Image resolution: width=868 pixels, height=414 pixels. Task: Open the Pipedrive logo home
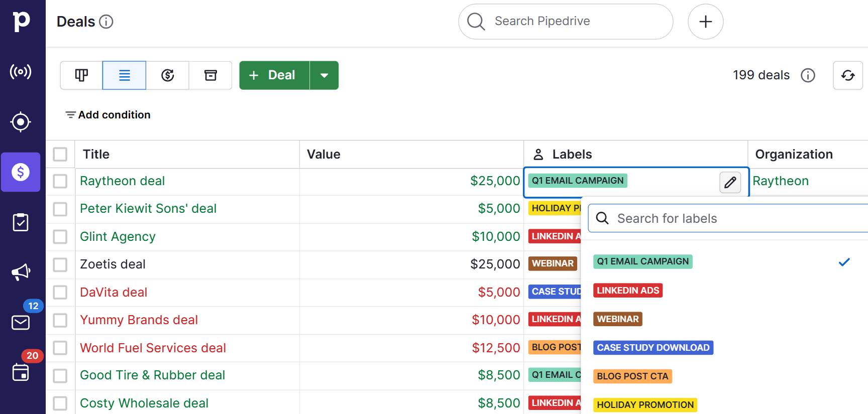21,22
